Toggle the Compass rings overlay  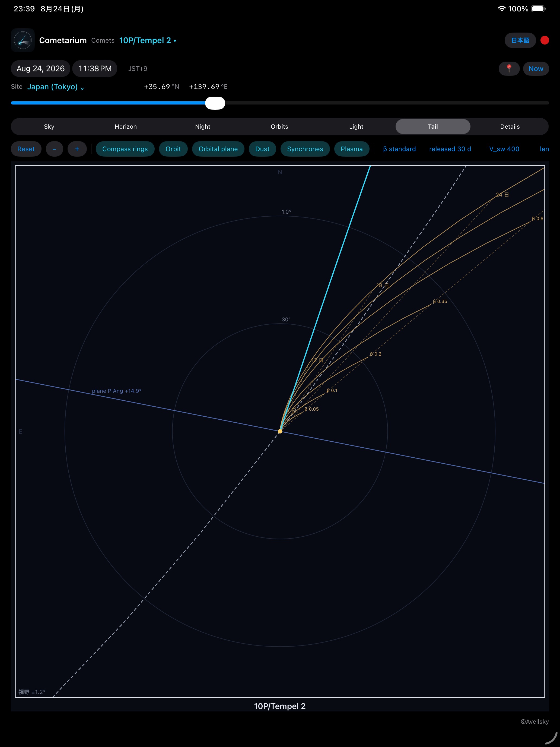[x=125, y=149]
